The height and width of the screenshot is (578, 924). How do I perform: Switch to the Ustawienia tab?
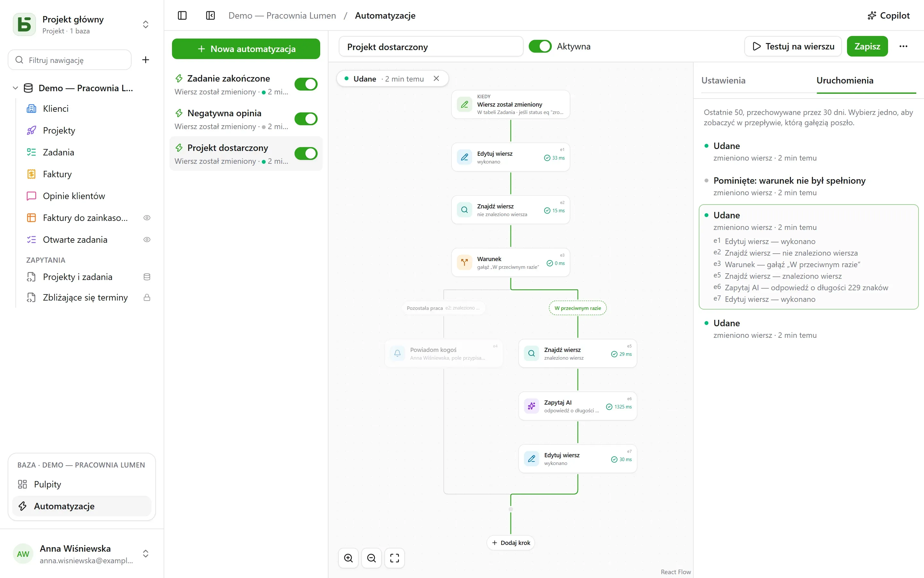pyautogui.click(x=723, y=80)
